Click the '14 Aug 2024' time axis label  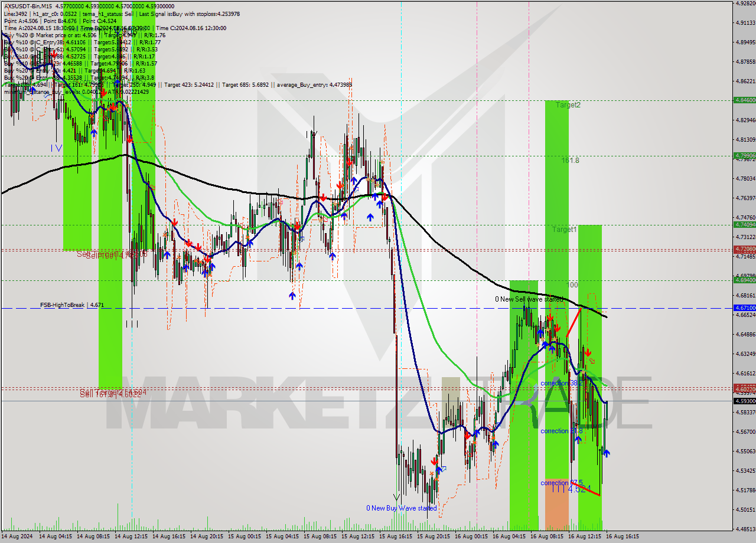(x=18, y=537)
